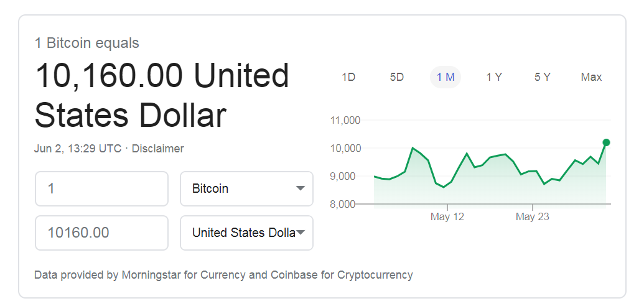
Task: Click the 10,160.00 United States Dollar heading
Action: pyautogui.click(x=162, y=96)
